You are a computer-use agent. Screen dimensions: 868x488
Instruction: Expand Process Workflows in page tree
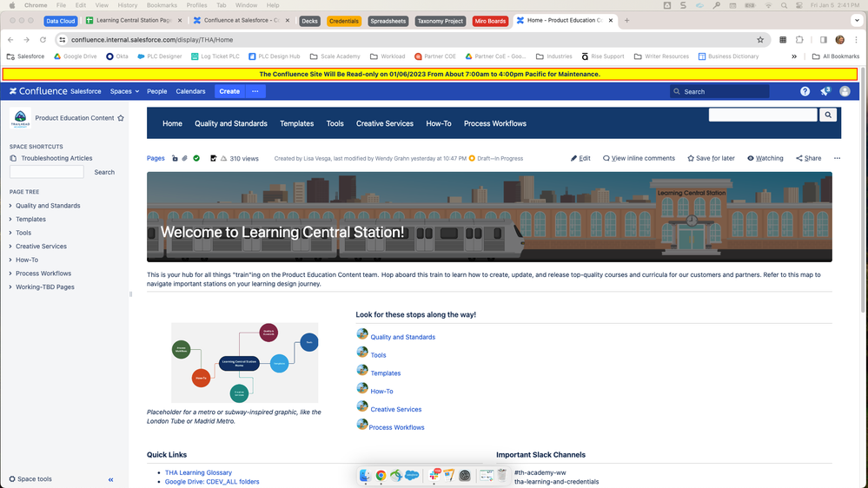click(10, 274)
